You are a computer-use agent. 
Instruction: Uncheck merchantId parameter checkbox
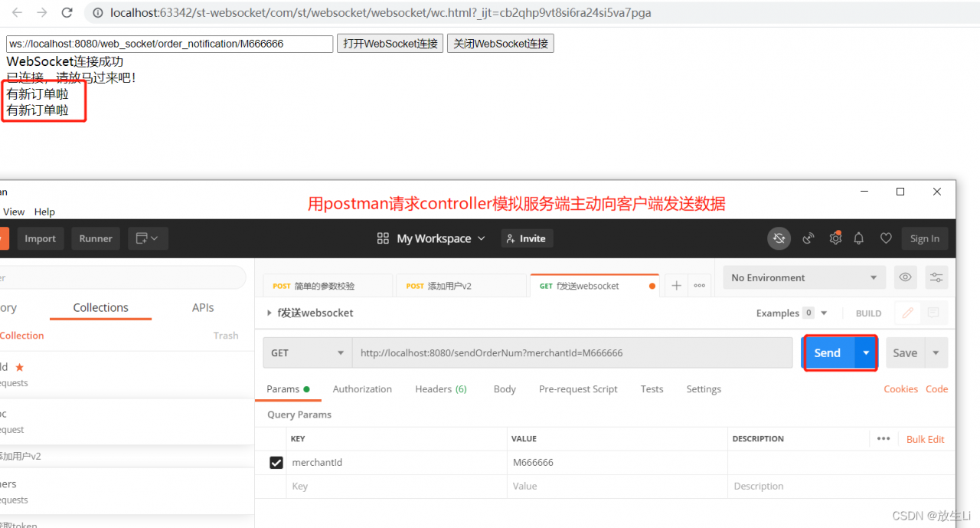(276, 462)
